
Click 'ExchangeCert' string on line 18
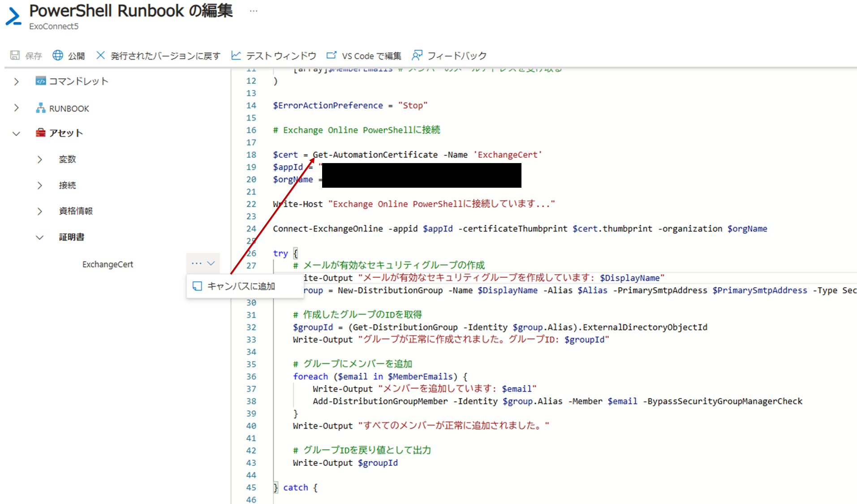(508, 155)
